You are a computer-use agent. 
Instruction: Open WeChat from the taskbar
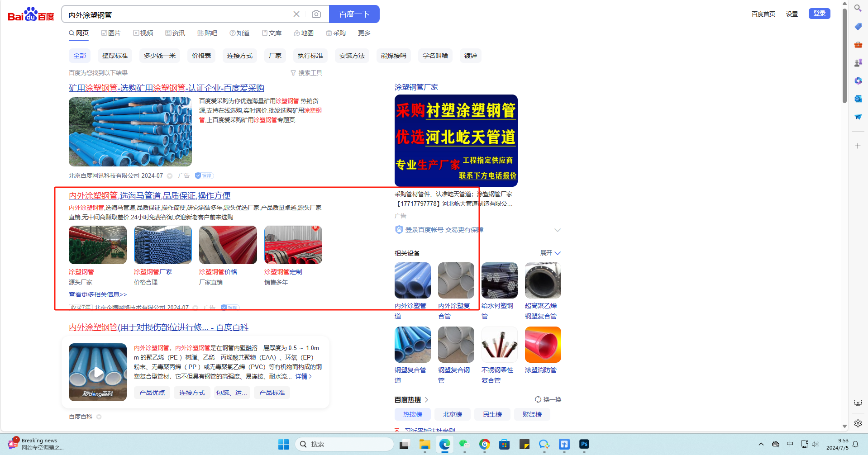(464, 444)
